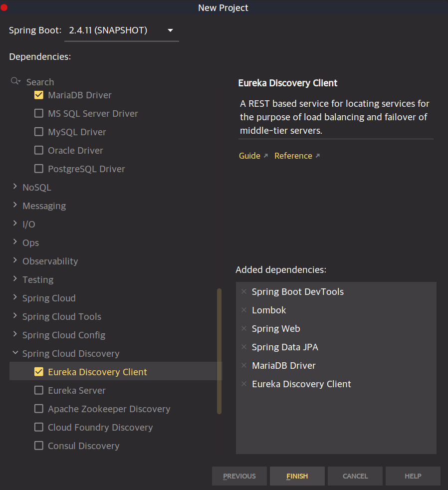Image resolution: width=448 pixels, height=490 pixels.
Task: Click the search magnifier icon
Action: pyautogui.click(x=15, y=81)
